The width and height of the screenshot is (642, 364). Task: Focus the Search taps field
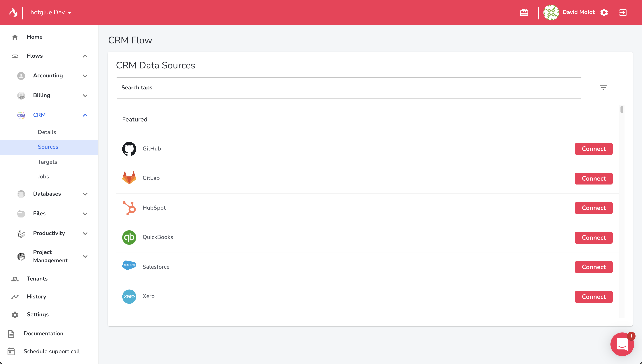pyautogui.click(x=349, y=88)
